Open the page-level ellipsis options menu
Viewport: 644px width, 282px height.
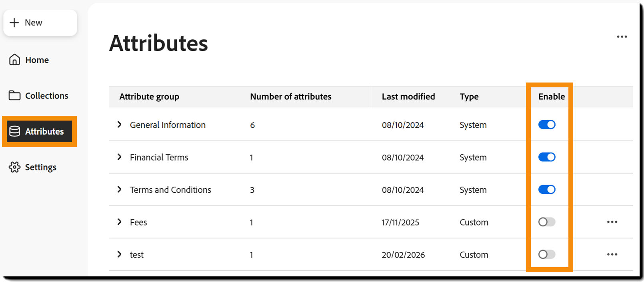pos(622,36)
